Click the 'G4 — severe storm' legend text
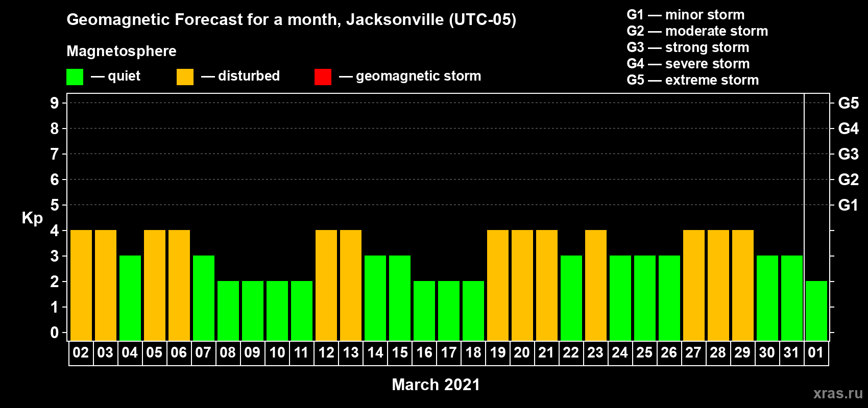The height and width of the screenshot is (408, 868). 688,64
